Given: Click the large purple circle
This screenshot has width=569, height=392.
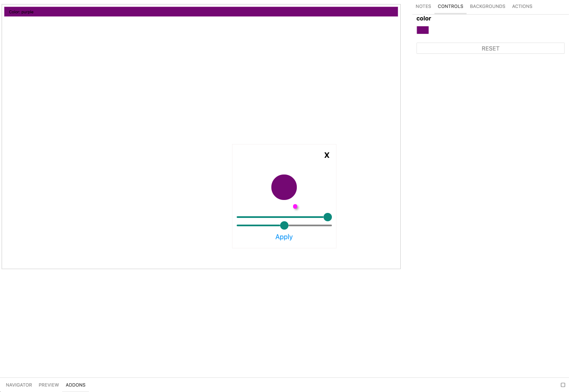Looking at the screenshot, I should click(x=284, y=187).
